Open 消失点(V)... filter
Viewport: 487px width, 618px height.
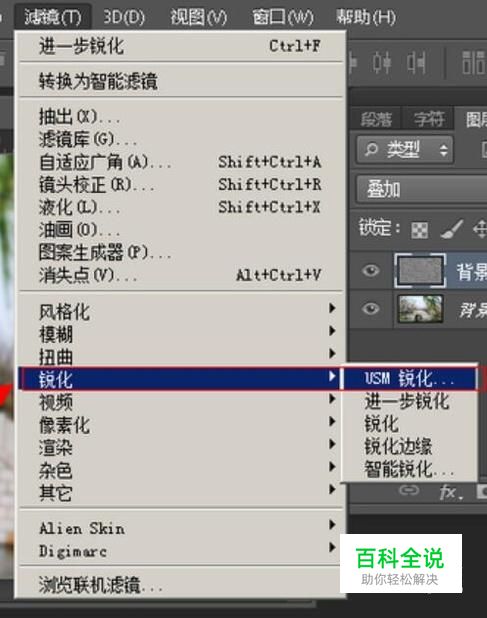tap(181, 275)
